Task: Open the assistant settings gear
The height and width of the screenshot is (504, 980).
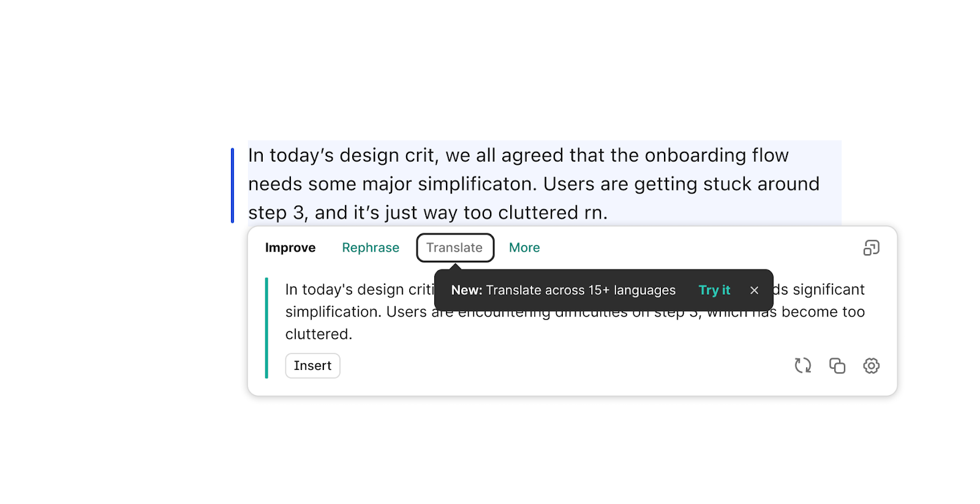Action: click(871, 366)
